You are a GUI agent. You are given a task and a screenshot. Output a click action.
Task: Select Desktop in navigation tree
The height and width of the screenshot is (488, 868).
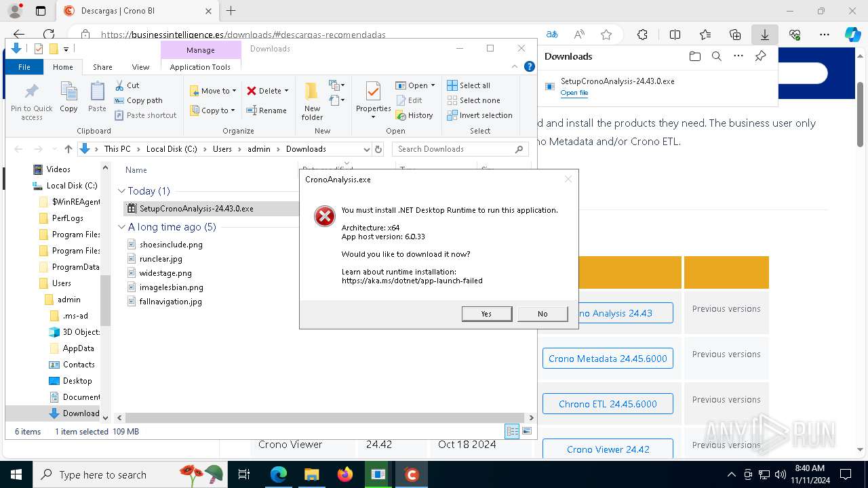[77, 381]
